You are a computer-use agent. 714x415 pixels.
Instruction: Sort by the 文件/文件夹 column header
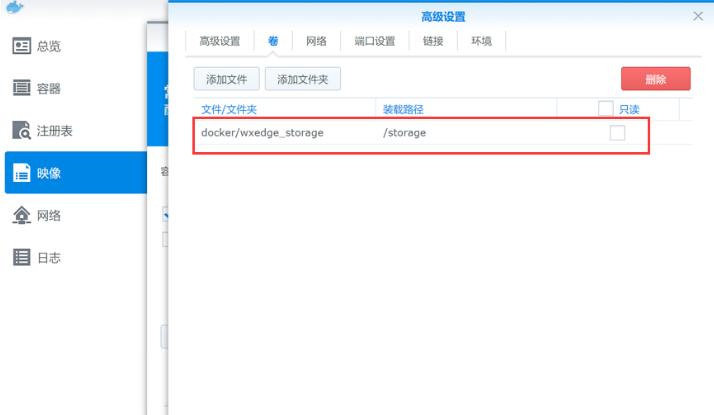pos(229,109)
